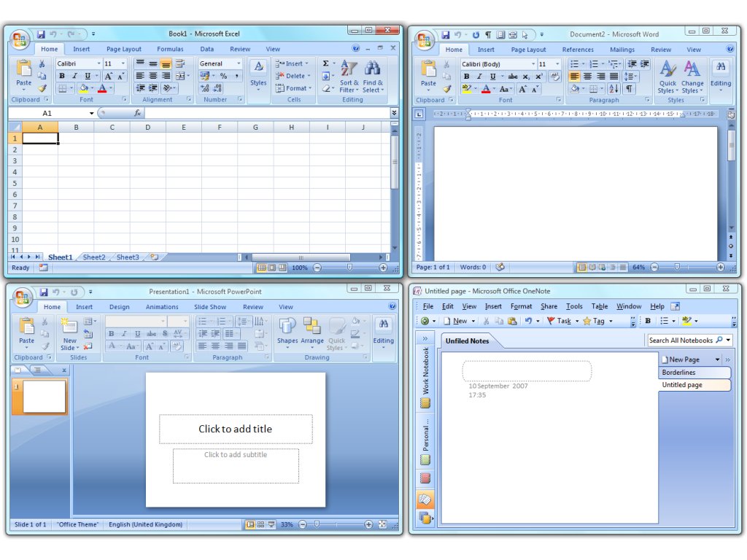747x560 pixels.
Task: Click English (United Kingdom) in the PowerPoint status bar
Action: tap(145, 524)
